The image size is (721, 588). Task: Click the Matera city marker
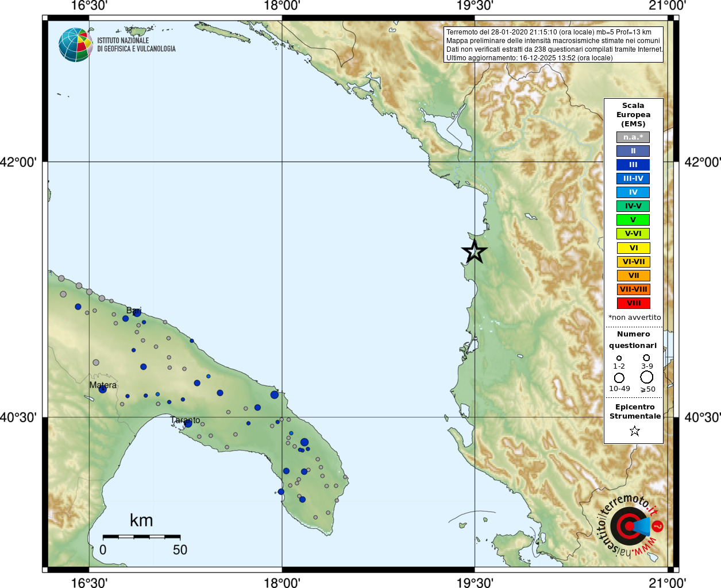103,389
